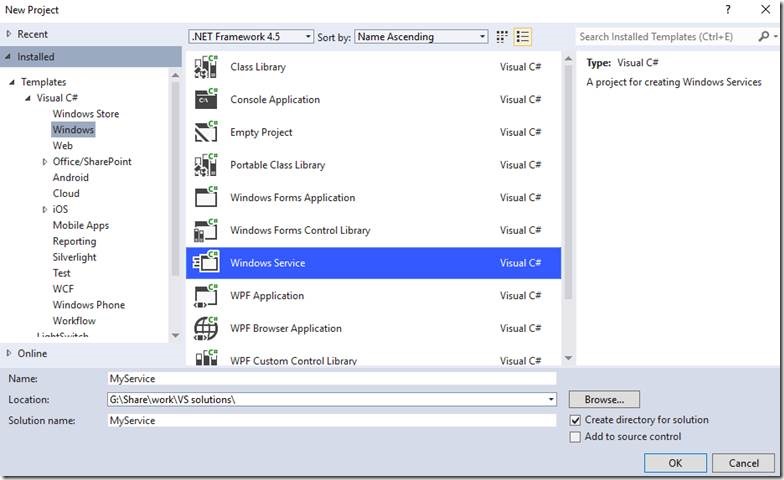784x480 pixels.
Task: Click the project Name input field
Action: coord(332,378)
